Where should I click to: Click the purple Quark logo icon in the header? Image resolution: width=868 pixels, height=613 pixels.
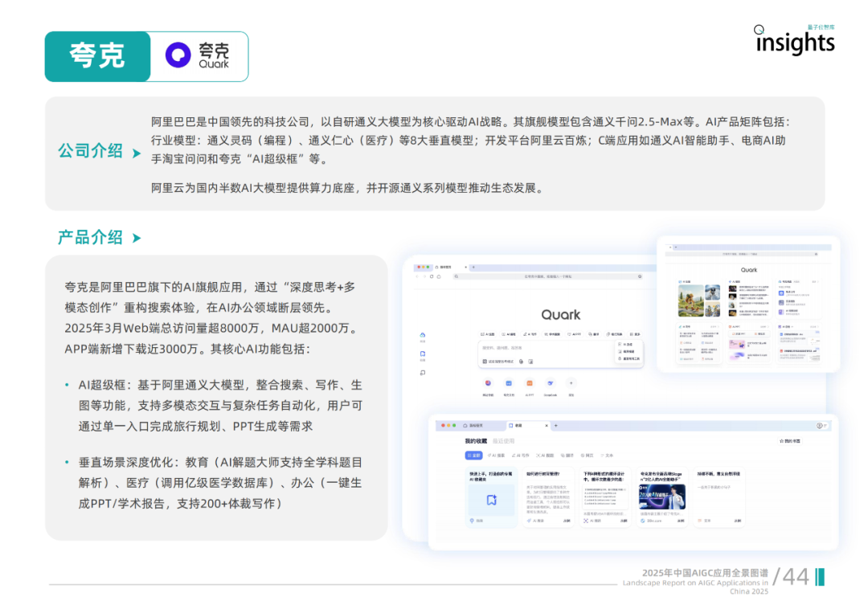point(178,55)
